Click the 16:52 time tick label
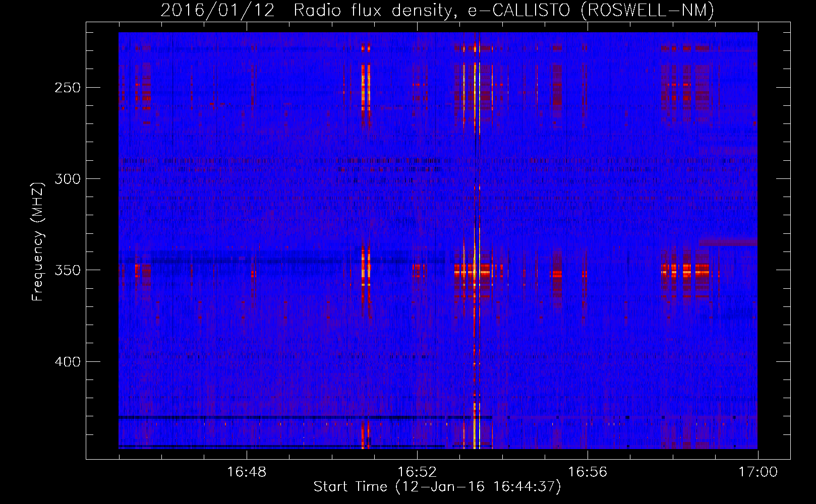This screenshot has height=504, width=816. (x=417, y=472)
